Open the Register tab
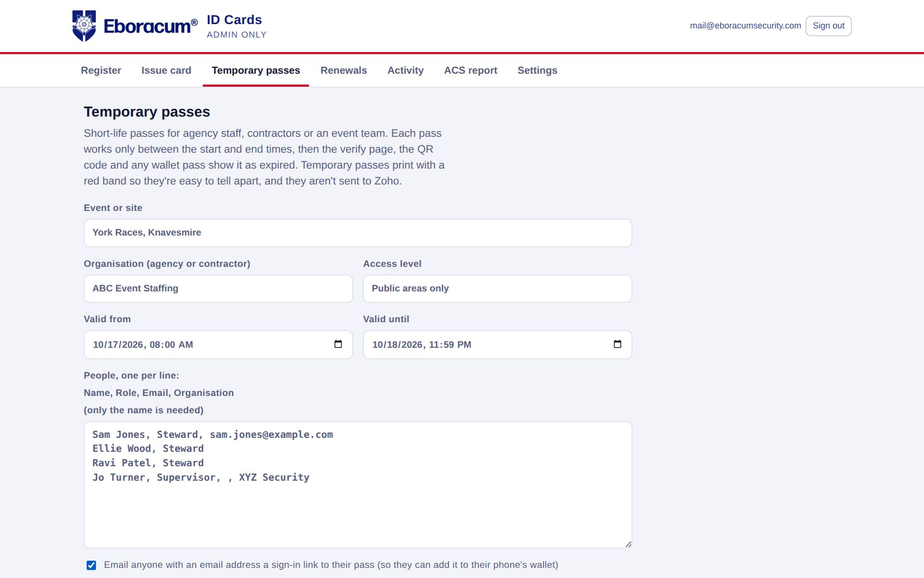The width and height of the screenshot is (924, 578). (101, 70)
